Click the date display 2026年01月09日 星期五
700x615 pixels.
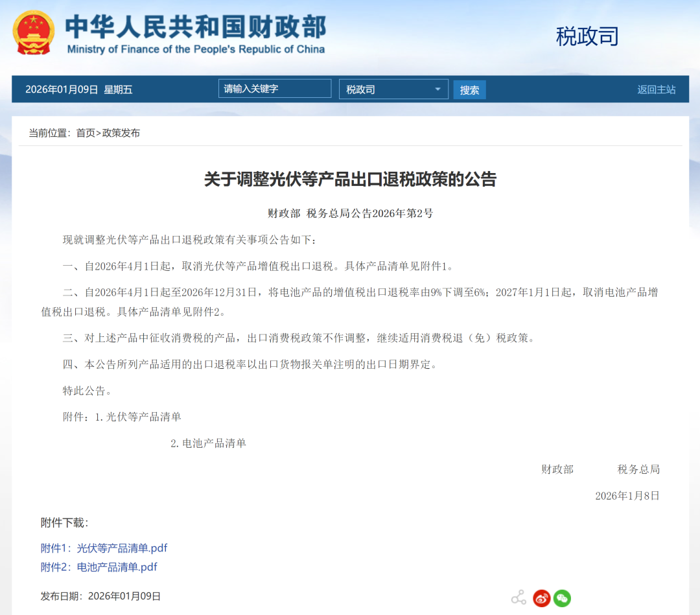tap(80, 89)
